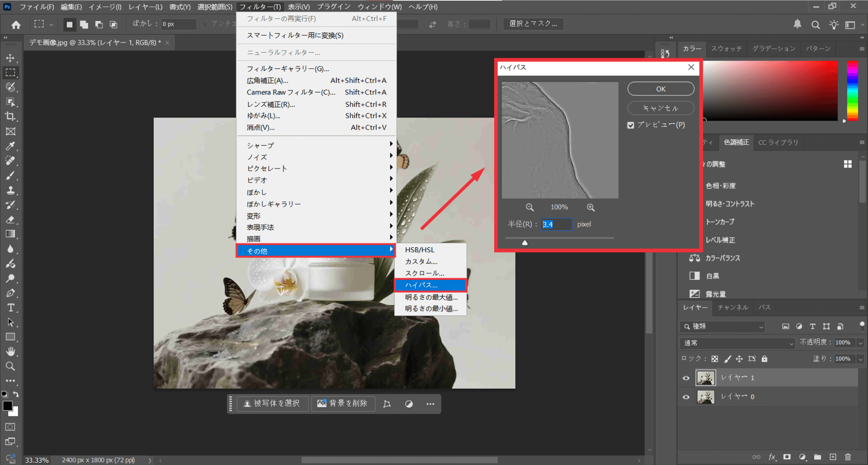This screenshot has width=868, height=465.
Task: Hide layer 0 using eye icon
Action: point(686,397)
